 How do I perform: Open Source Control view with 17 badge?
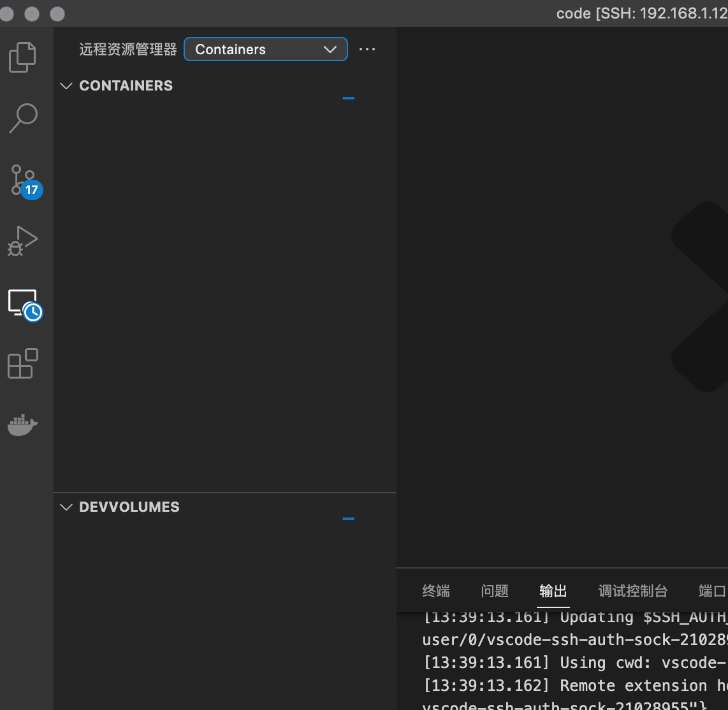click(x=25, y=182)
